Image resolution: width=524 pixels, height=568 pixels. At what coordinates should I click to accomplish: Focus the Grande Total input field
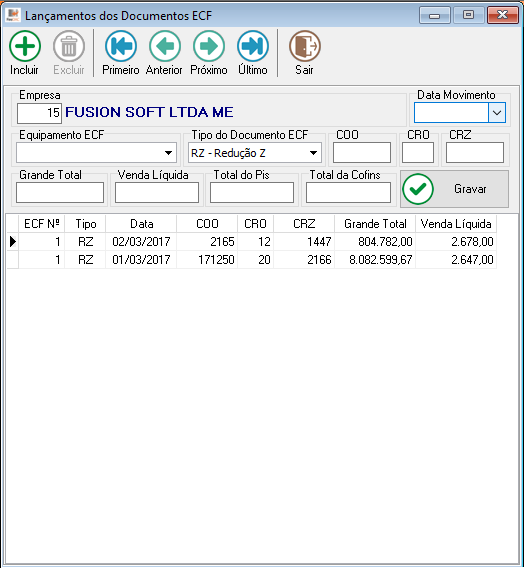pyautogui.click(x=60, y=192)
